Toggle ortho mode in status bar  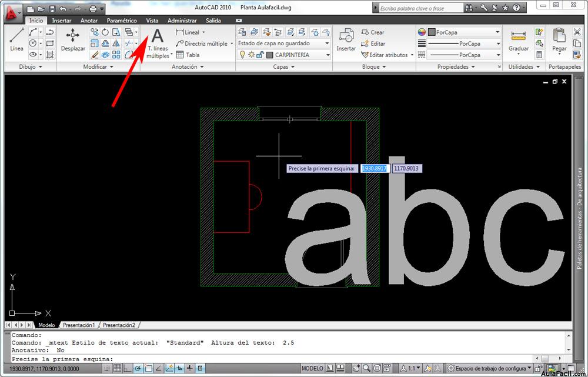pos(128,368)
